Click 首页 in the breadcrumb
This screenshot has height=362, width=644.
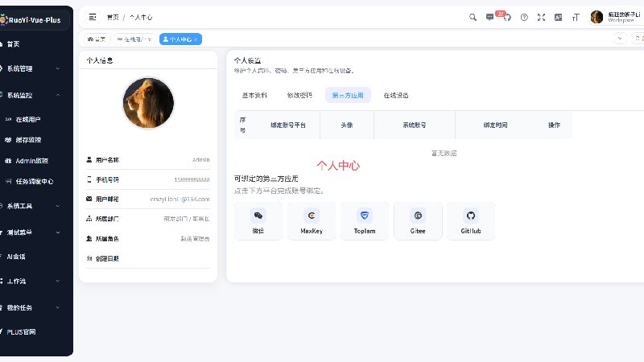click(x=113, y=17)
